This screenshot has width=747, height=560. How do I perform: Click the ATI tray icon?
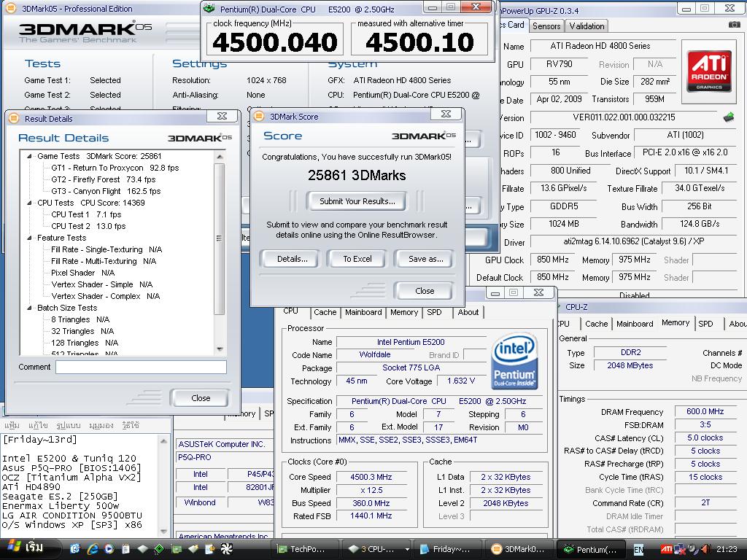pyautogui.click(x=666, y=550)
